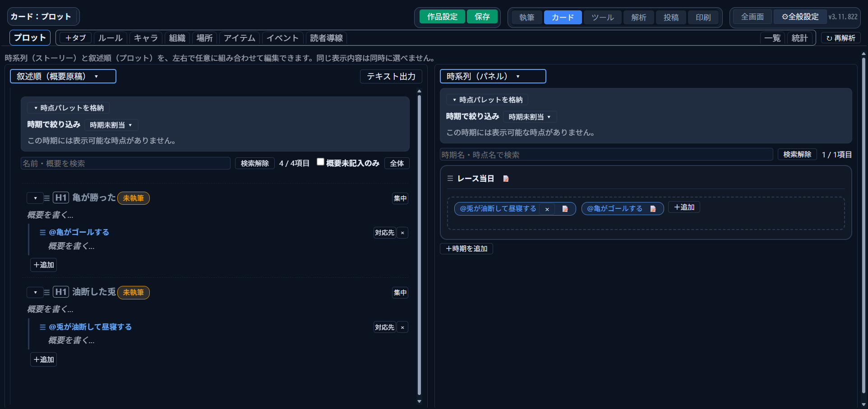Select the キャラ tab

(146, 38)
